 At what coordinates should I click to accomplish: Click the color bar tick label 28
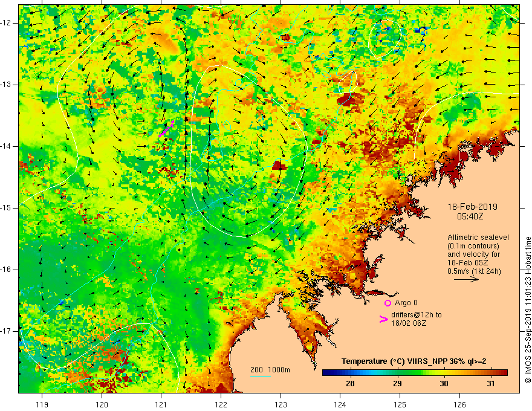coord(350,384)
